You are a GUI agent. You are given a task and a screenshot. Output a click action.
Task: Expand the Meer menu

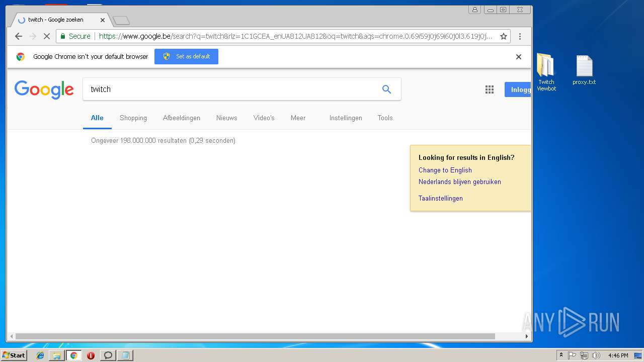(298, 118)
